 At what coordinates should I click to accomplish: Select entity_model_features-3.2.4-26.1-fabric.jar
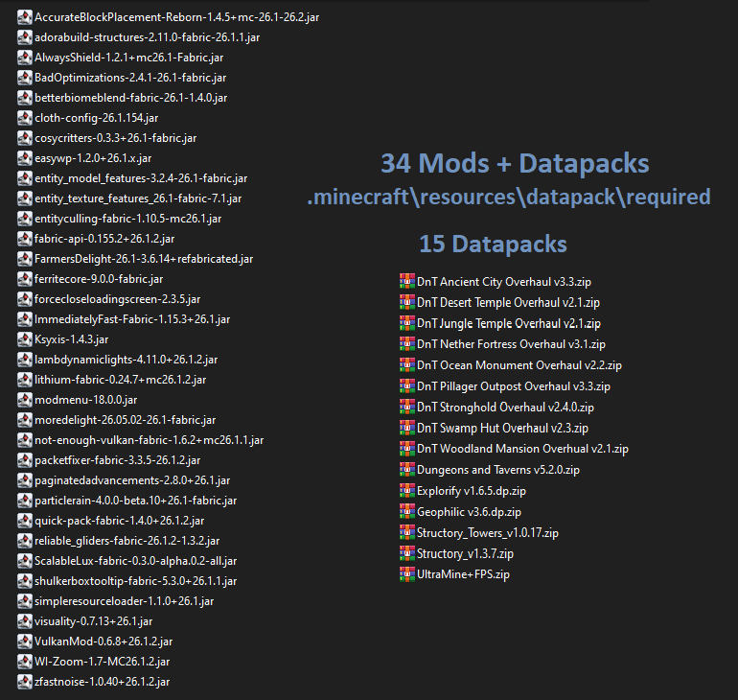(141, 178)
